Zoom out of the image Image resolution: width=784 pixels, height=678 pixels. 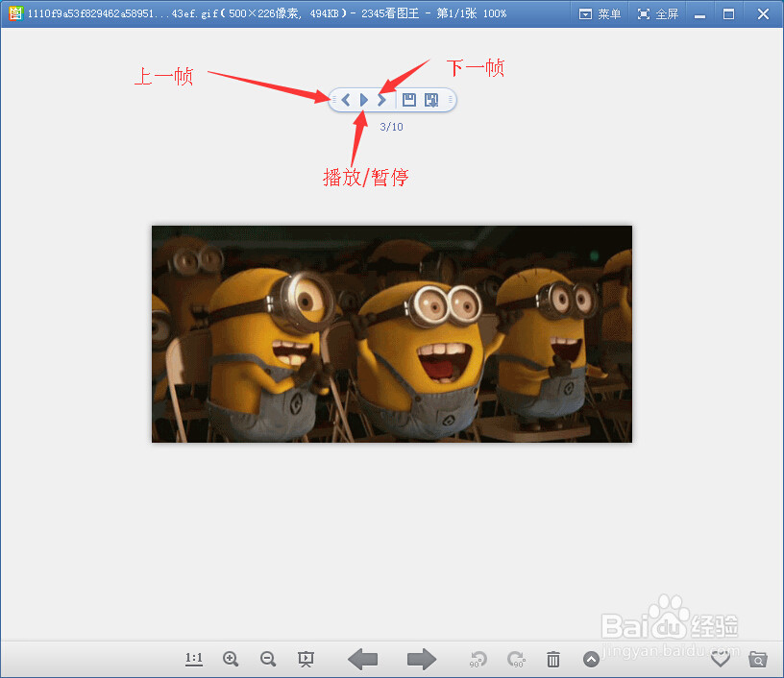point(268,659)
